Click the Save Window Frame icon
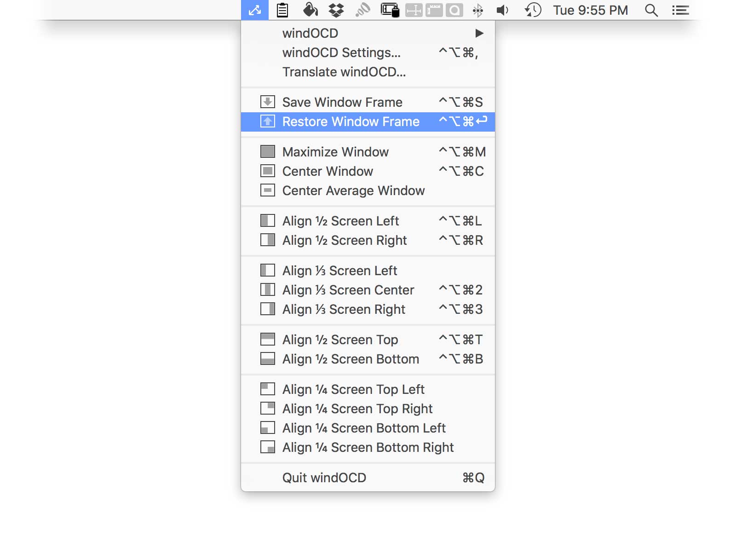The height and width of the screenshot is (560, 736). pos(268,102)
